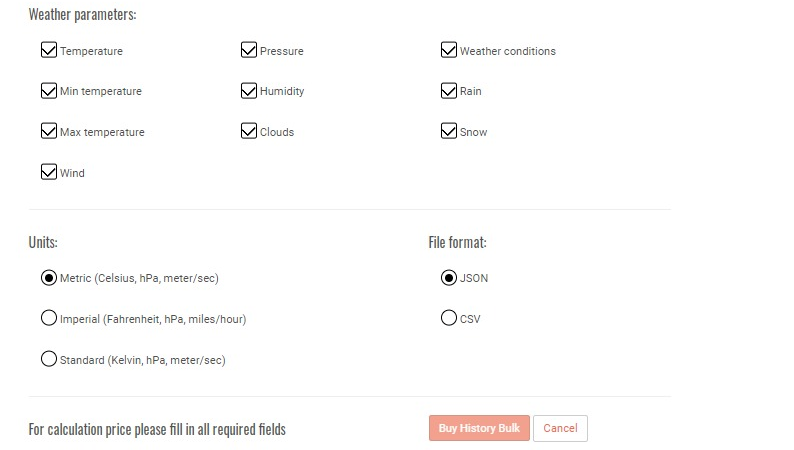This screenshot has width=794, height=450.
Task: Click the Buy History Bulk button
Action: click(479, 428)
